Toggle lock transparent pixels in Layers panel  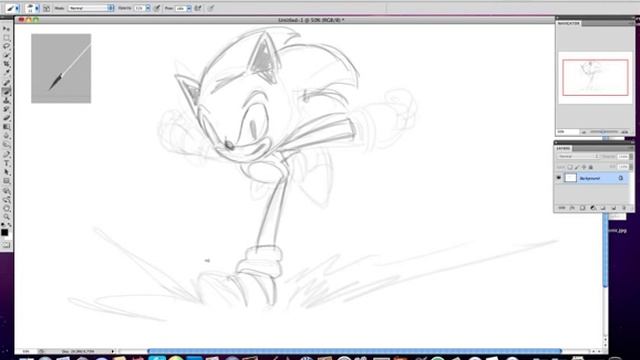pyautogui.click(x=570, y=167)
